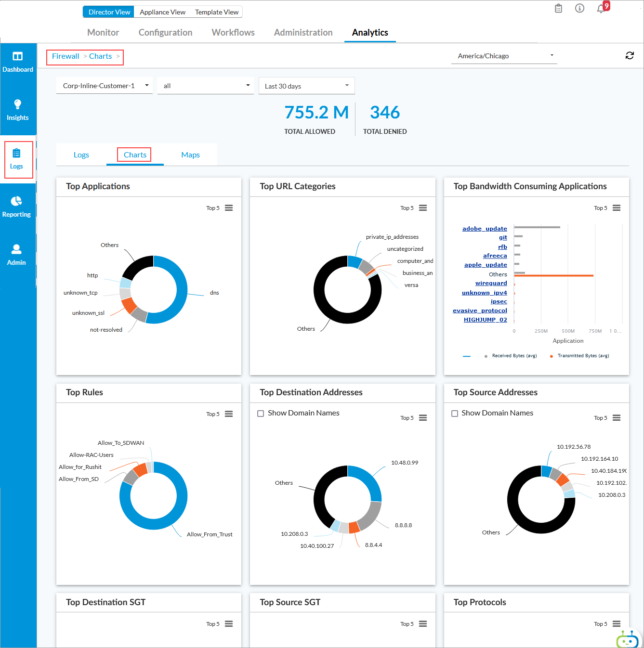The image size is (644, 648).
Task: Open the clipboard tasks icon
Action: (558, 9)
